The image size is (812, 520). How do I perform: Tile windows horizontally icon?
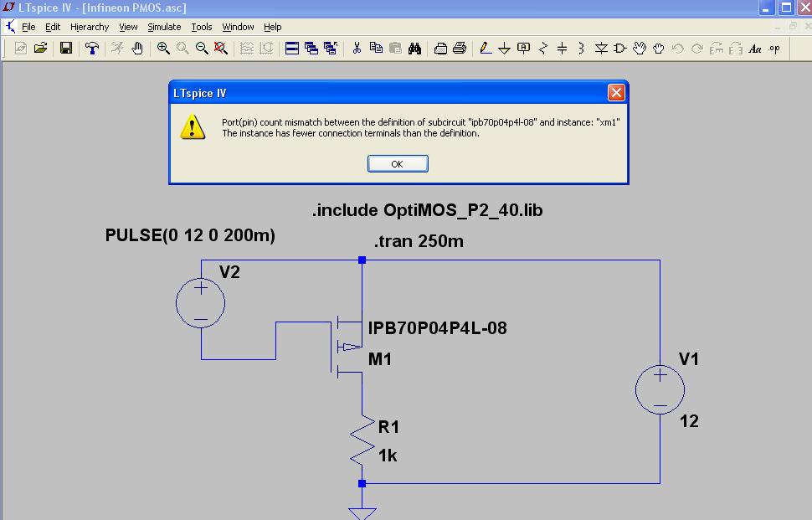[292, 49]
